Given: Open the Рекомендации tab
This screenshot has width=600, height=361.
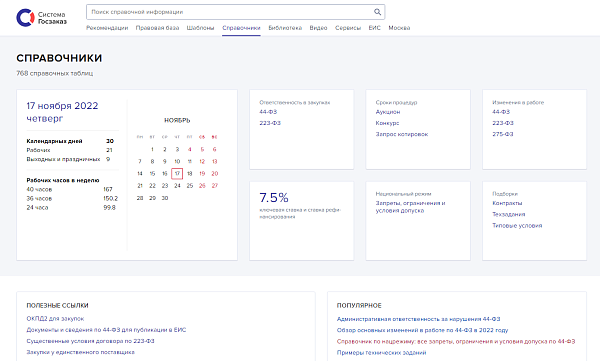Looking at the screenshot, I should coord(107,28).
